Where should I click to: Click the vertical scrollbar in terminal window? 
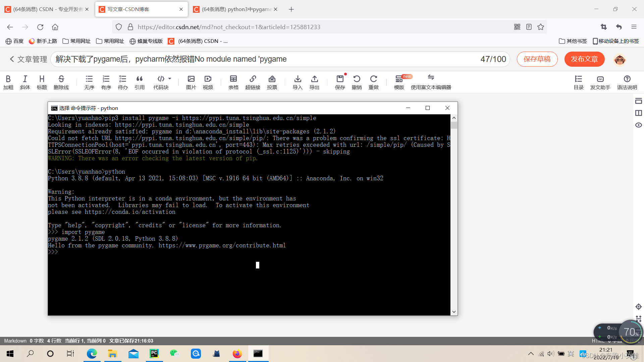[453, 123]
